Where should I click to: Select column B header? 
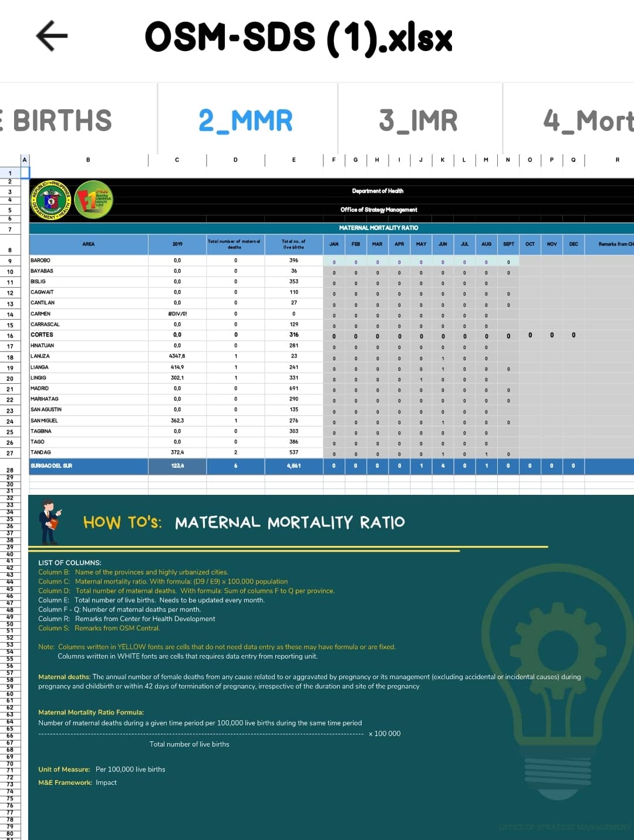(88, 160)
